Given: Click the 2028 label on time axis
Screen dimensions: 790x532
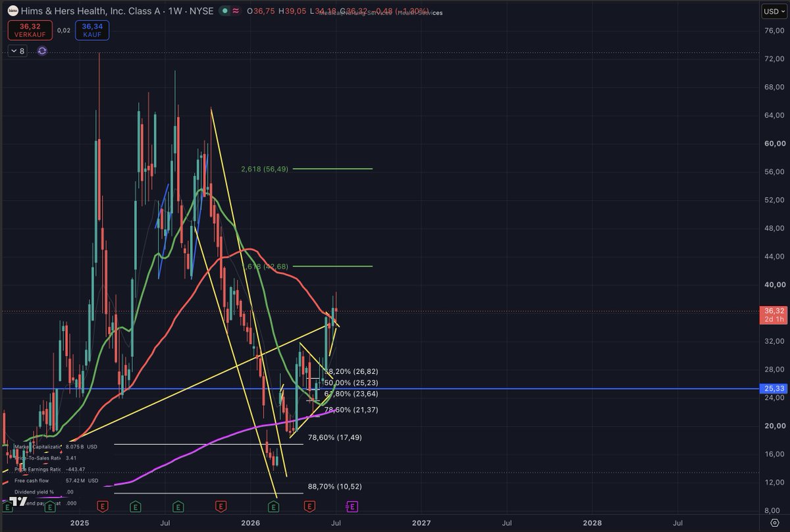Looking at the screenshot, I should [592, 523].
